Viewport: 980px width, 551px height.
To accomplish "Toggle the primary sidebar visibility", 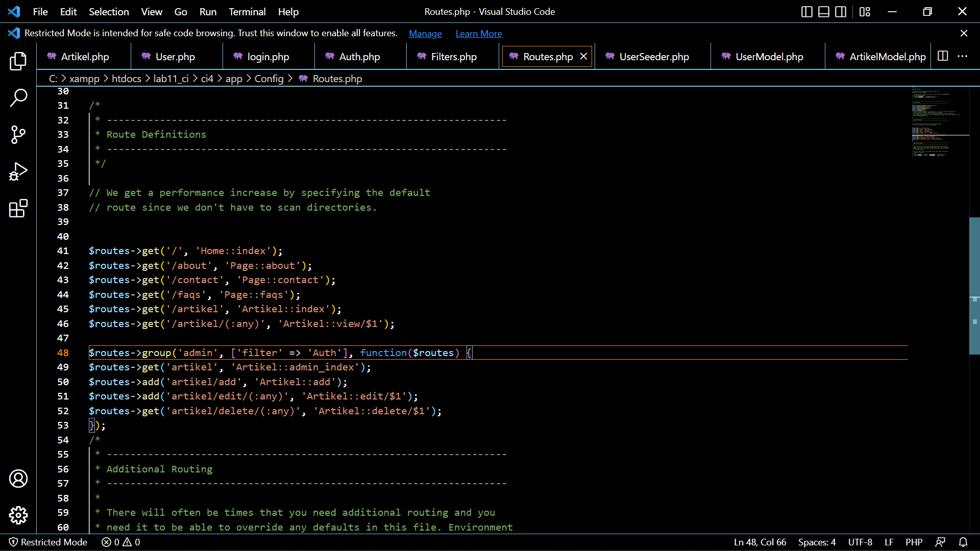I will click(x=806, y=11).
